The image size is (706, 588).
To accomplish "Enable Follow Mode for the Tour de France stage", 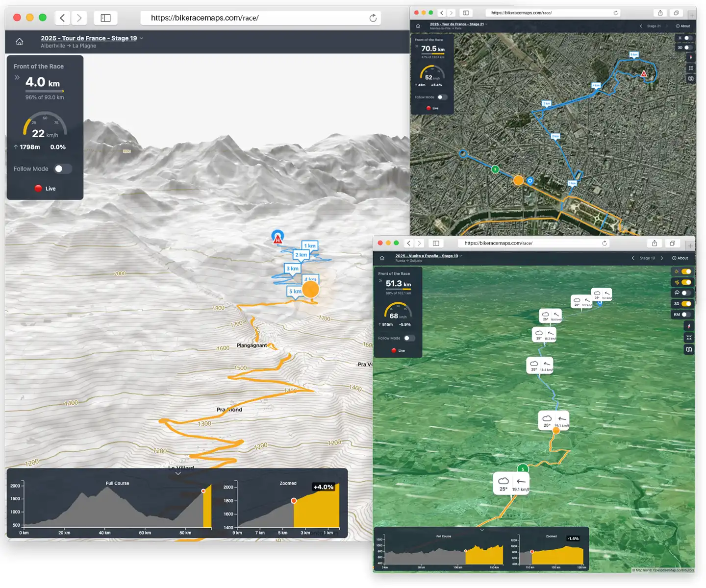I will click(x=62, y=169).
